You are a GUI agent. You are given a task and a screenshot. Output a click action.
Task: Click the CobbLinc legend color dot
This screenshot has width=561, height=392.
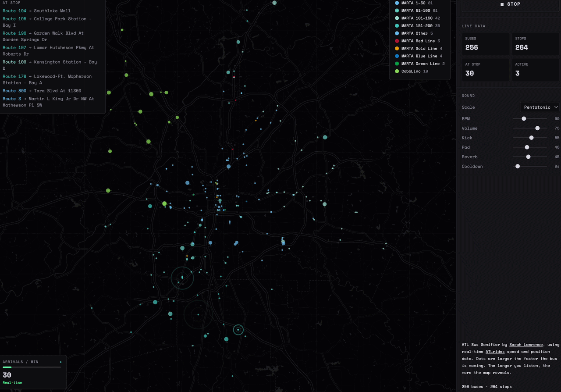tap(397, 71)
